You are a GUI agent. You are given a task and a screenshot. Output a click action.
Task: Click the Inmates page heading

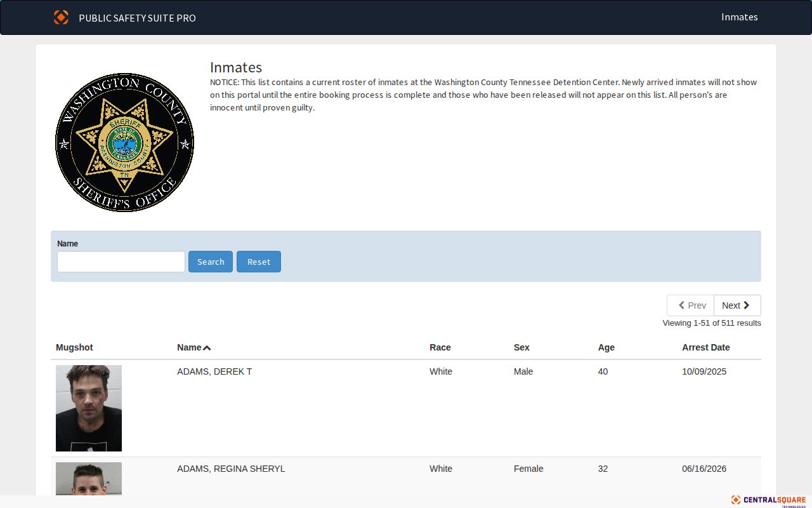point(236,67)
